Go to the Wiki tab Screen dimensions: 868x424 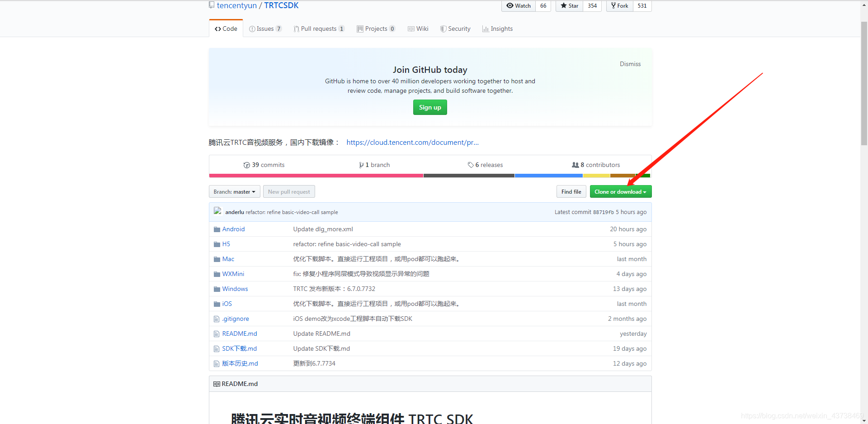click(x=418, y=29)
